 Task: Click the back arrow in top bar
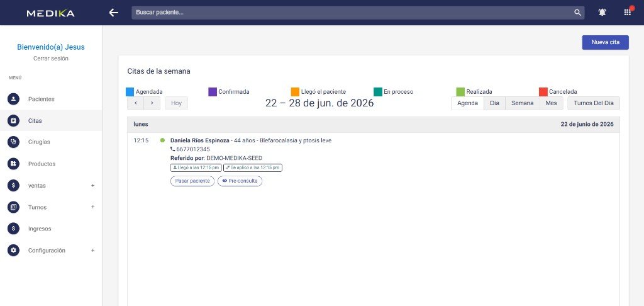click(x=114, y=13)
